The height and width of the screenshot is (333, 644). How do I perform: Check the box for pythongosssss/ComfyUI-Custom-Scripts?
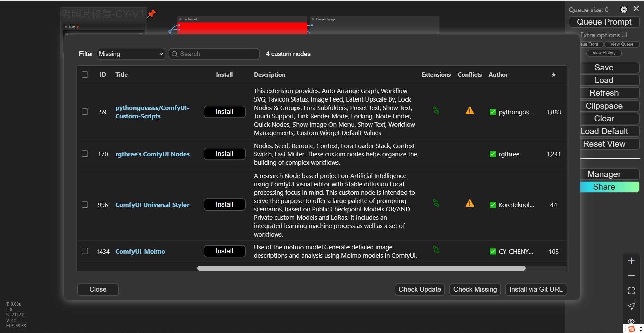pos(85,112)
